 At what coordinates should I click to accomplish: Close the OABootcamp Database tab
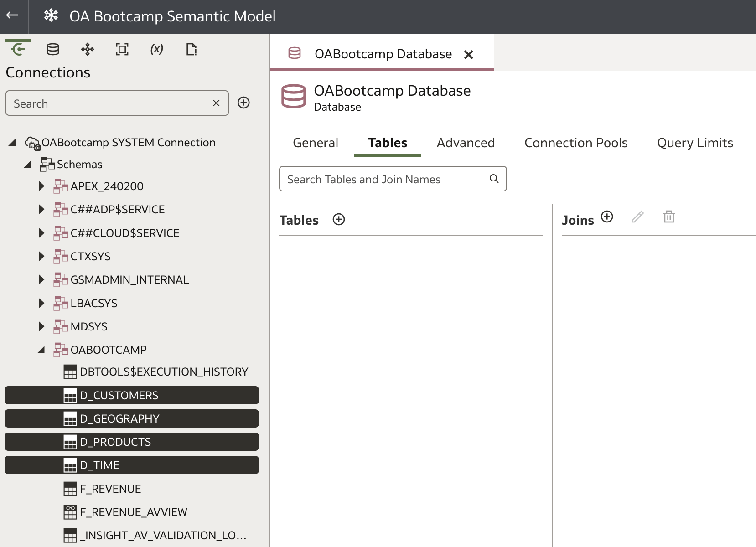[x=468, y=55]
